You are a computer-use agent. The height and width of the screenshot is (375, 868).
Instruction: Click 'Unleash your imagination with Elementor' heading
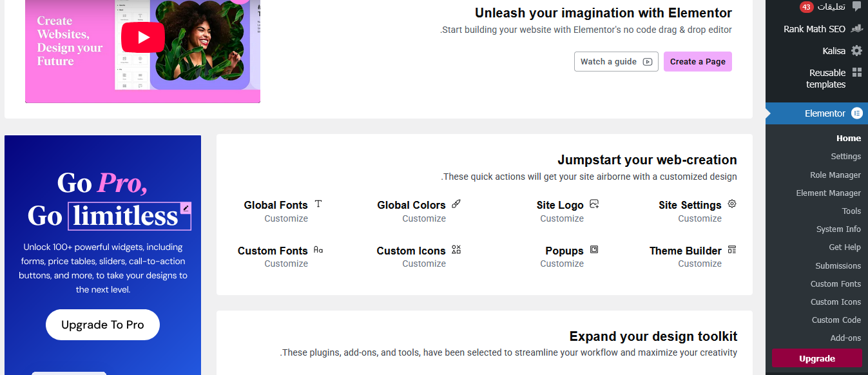pyautogui.click(x=603, y=13)
